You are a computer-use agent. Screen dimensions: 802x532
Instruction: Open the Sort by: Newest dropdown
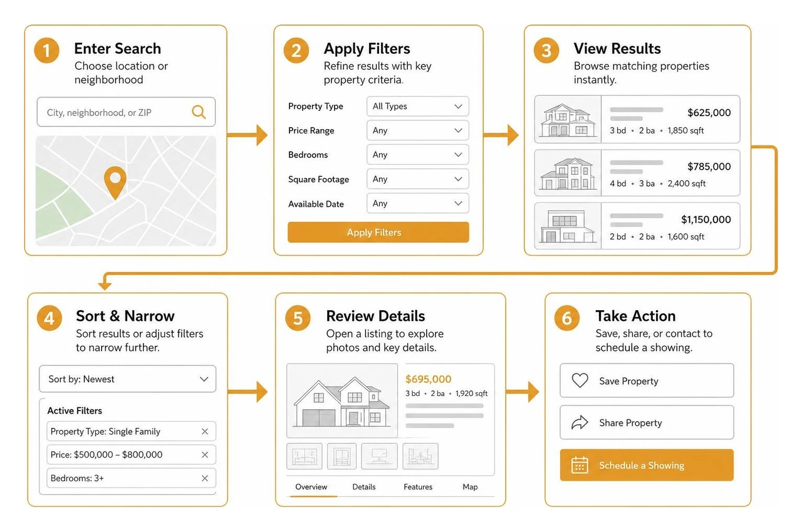[127, 379]
